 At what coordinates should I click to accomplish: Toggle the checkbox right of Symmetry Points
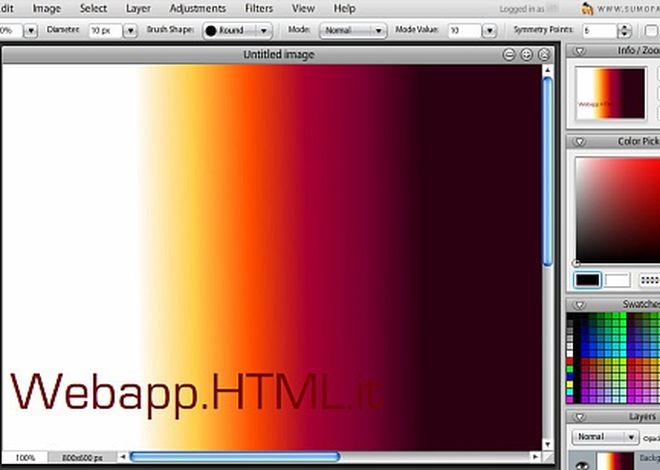point(651,31)
